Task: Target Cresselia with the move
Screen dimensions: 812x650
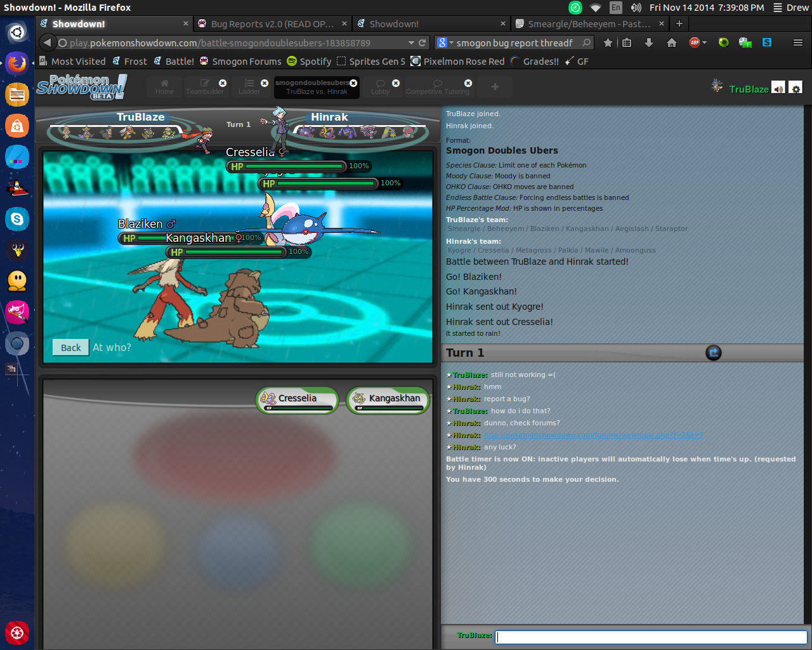Action: click(297, 400)
